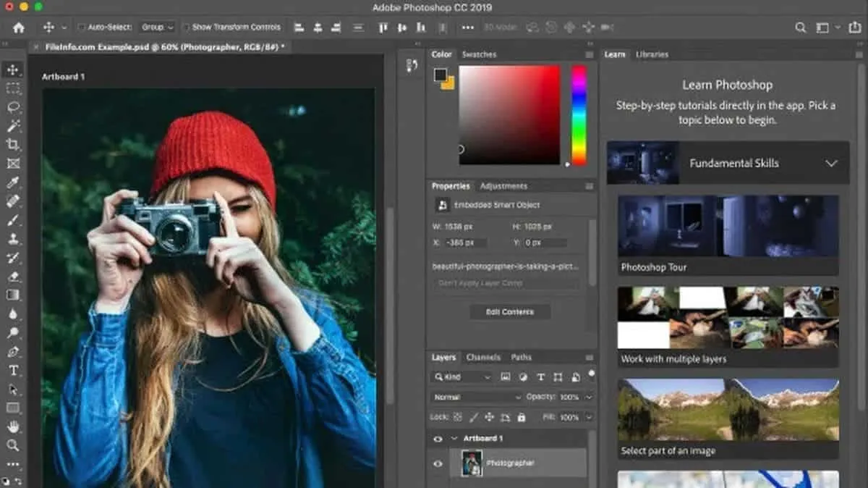This screenshot has width=868, height=488.
Task: Switch to the Libraries tab
Action: click(652, 54)
